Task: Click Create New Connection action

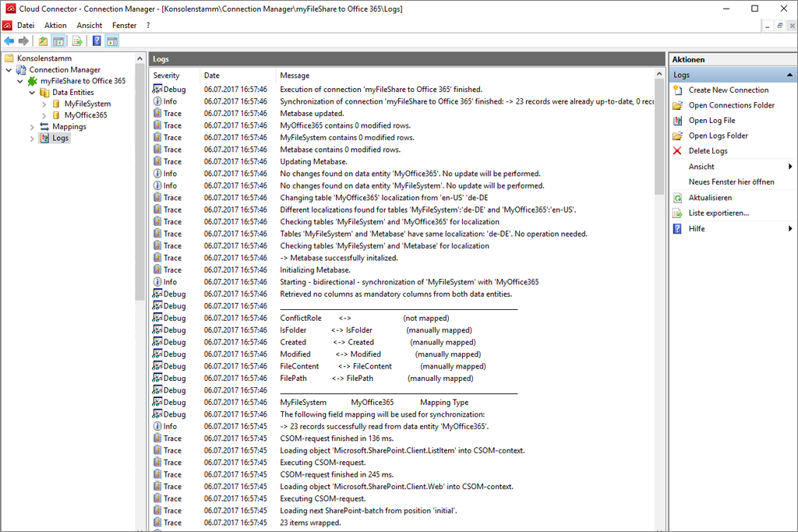Action: click(728, 90)
